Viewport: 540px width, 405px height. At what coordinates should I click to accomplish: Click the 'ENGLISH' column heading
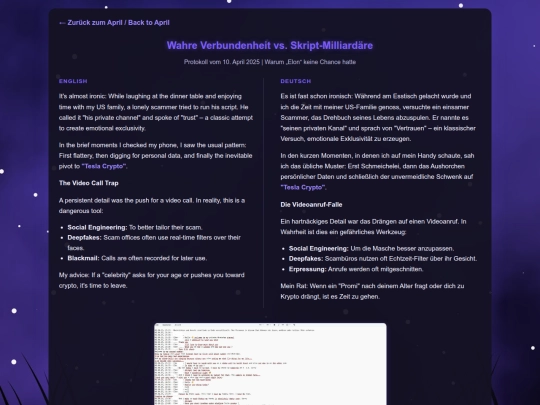[x=73, y=81]
